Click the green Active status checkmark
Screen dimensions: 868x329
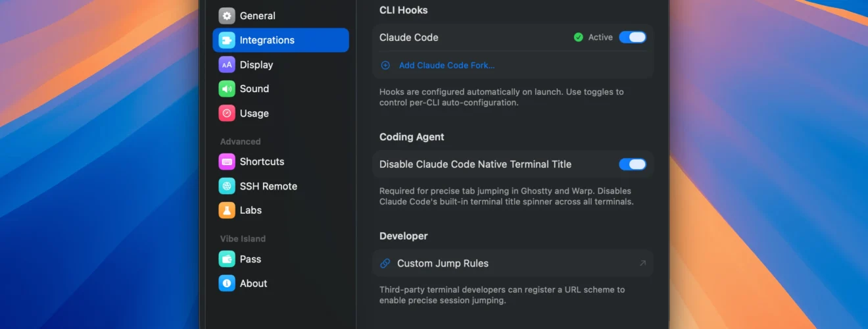[x=578, y=38]
